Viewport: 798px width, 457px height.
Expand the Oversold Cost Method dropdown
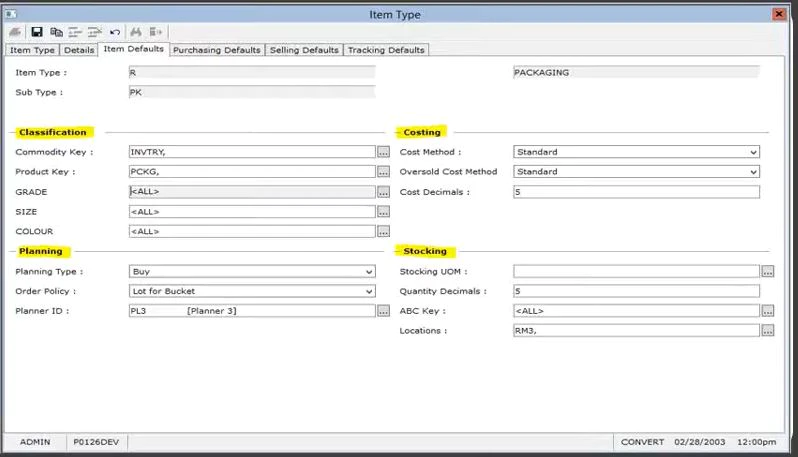point(753,172)
